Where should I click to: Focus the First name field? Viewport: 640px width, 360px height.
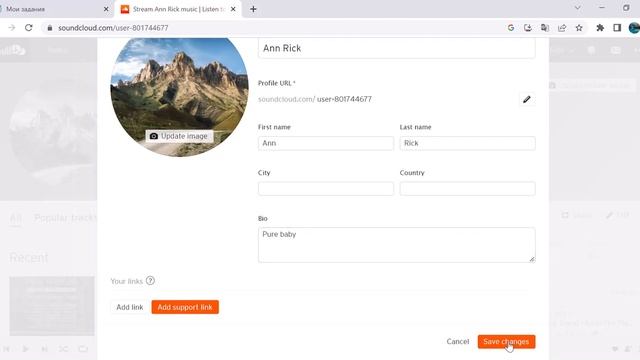(x=326, y=143)
